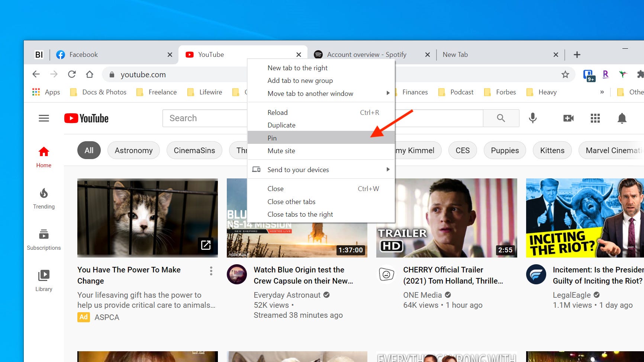This screenshot has height=362, width=644.
Task: Open Docs & Photos bookmark folder
Action: coord(99,92)
